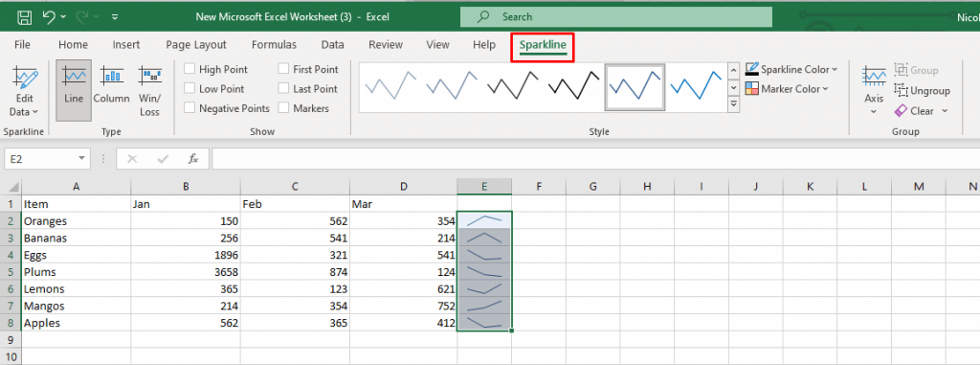Click the Sparkline Color pen icon
980x365 pixels.
(752, 70)
